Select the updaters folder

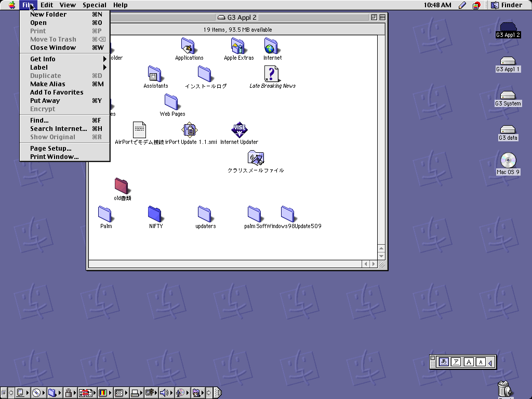[x=204, y=214]
